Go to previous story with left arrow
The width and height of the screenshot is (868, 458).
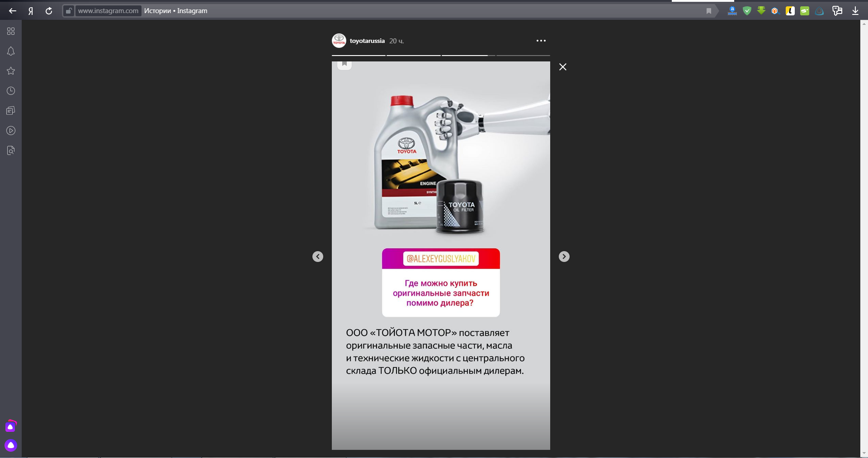coord(318,257)
